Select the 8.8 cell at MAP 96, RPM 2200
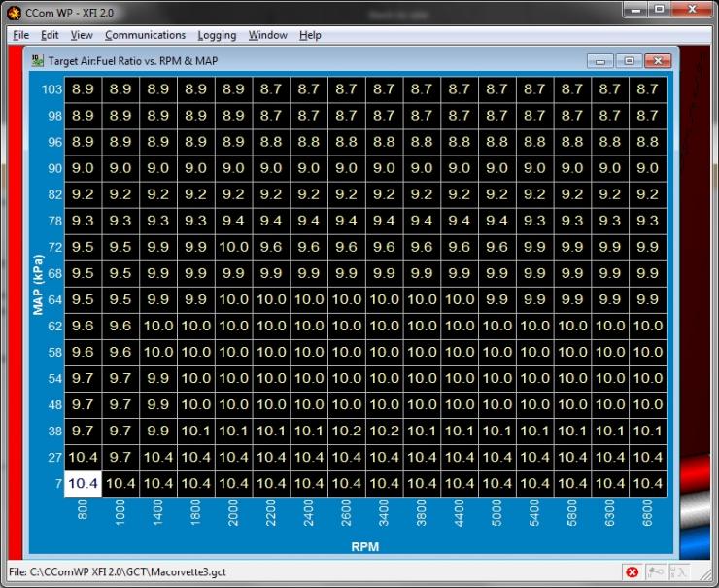Screen dimensions: 719x588 271,142
